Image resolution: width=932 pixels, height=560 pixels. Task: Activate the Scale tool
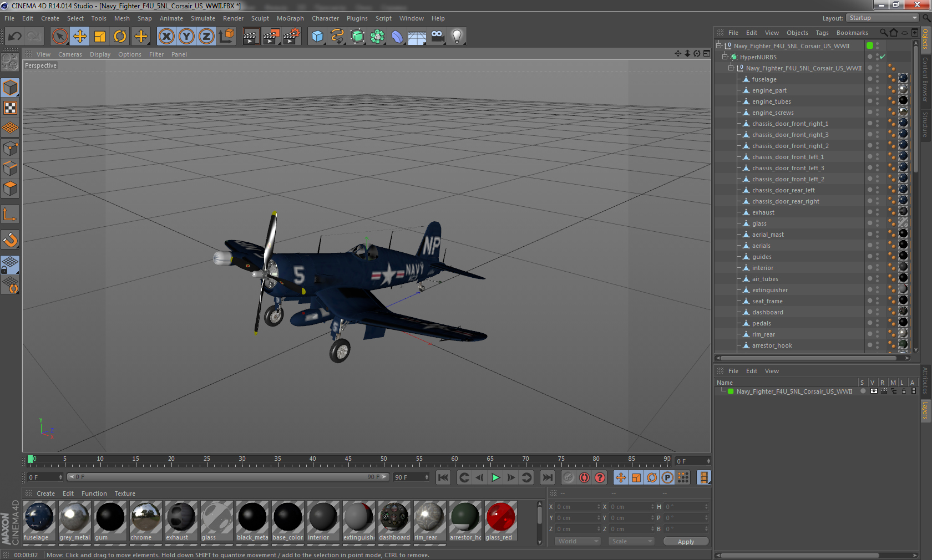[100, 37]
